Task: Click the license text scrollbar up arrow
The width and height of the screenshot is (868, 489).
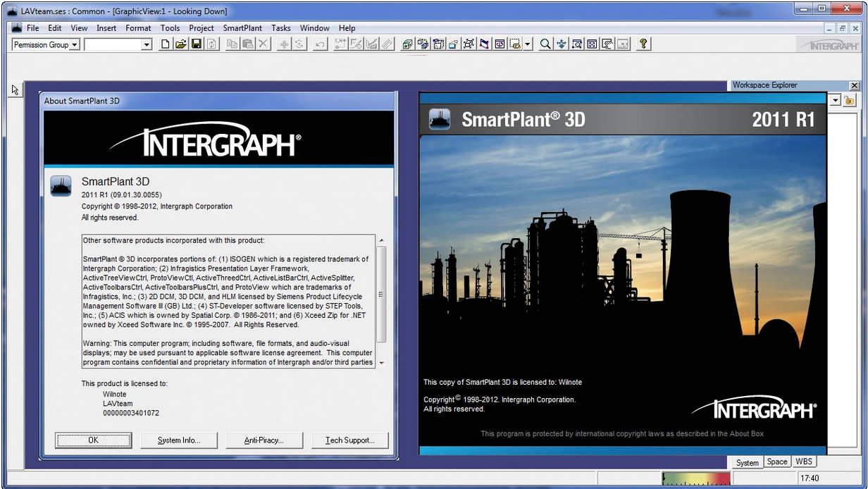Action: click(382, 240)
